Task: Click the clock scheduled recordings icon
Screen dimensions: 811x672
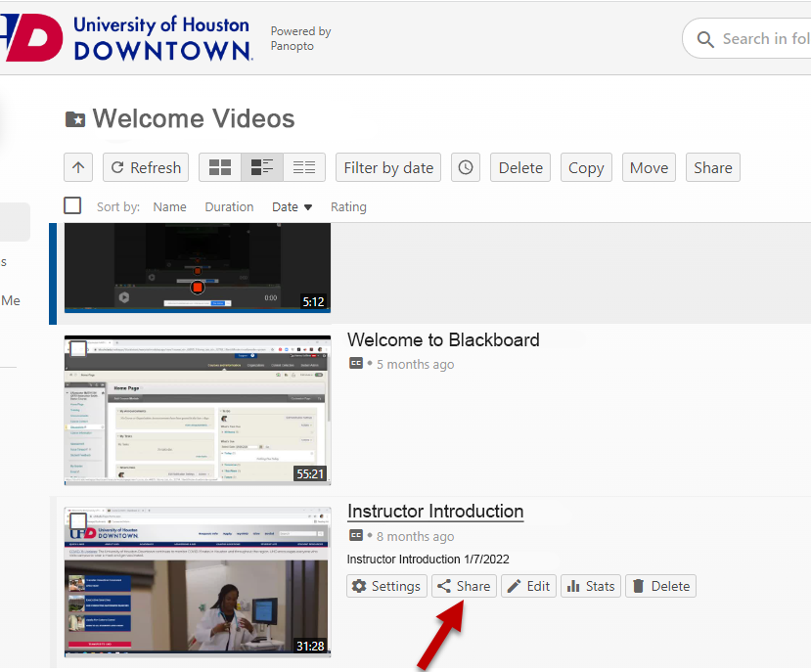Action: (x=466, y=167)
